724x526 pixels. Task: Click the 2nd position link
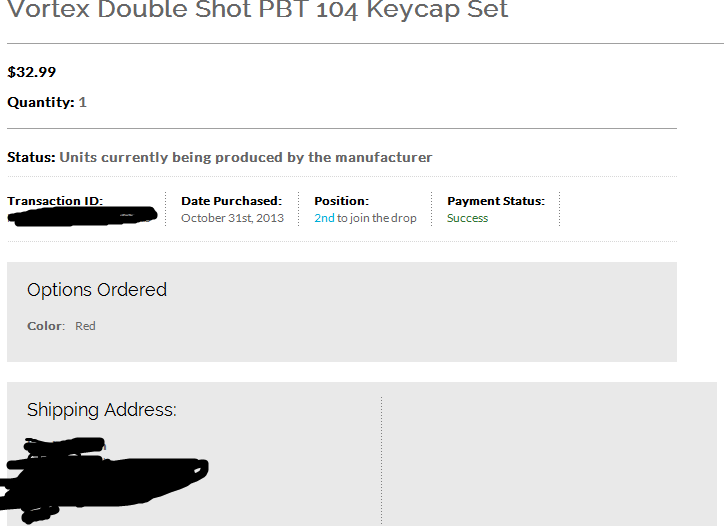(x=324, y=218)
